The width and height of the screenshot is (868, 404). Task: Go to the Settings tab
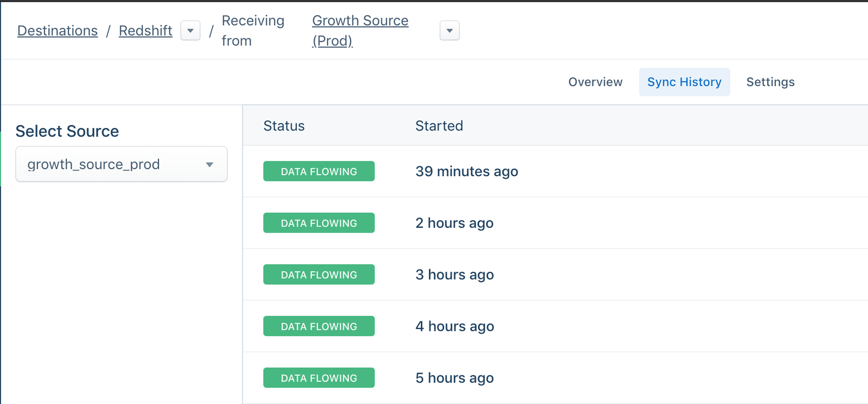(x=770, y=82)
